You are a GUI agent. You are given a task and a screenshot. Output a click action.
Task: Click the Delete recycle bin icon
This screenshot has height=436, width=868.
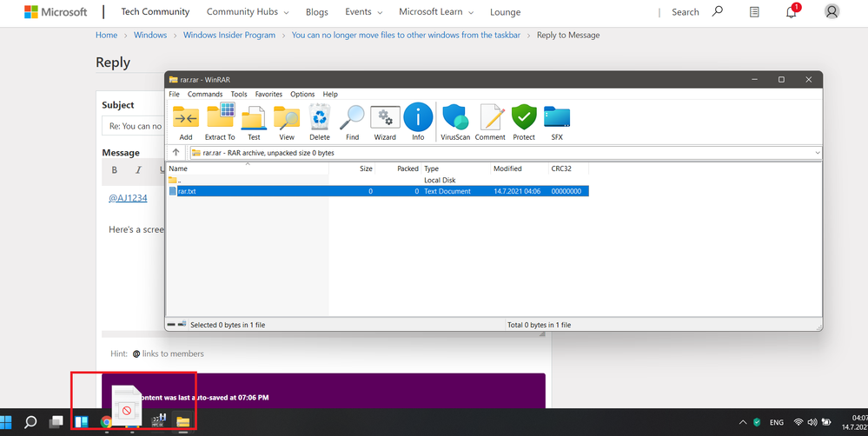point(320,122)
